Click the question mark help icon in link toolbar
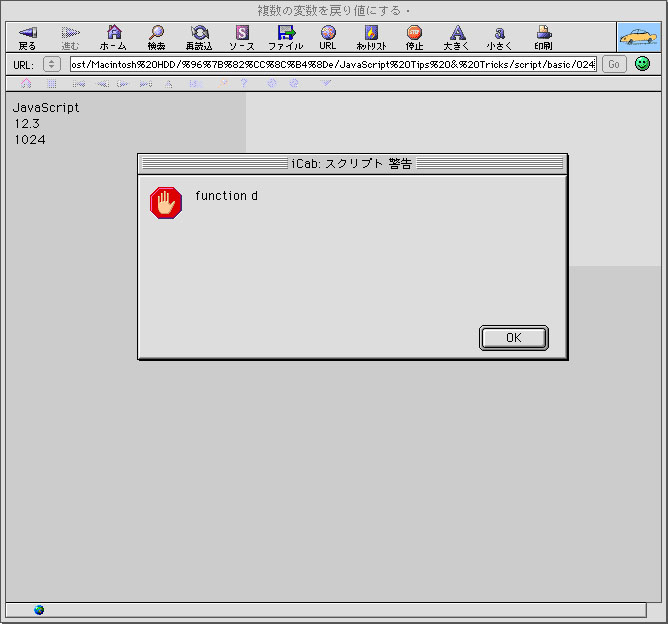Viewport: 668px width, 624px height. click(x=244, y=83)
